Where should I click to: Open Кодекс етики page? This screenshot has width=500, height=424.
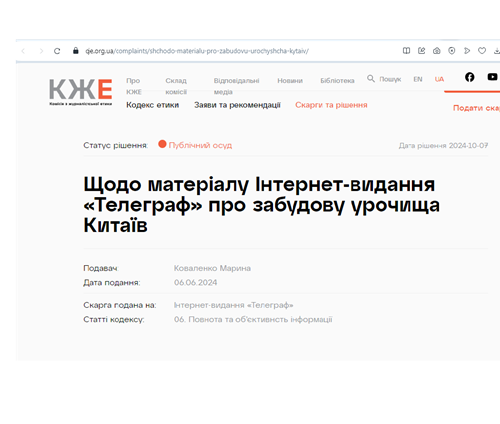pyautogui.click(x=153, y=105)
